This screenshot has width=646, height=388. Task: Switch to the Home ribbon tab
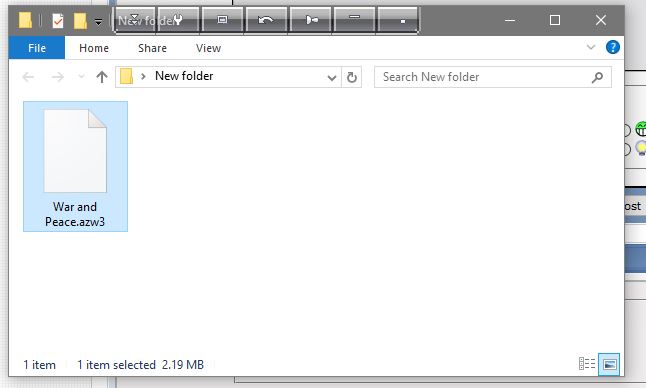(94, 48)
